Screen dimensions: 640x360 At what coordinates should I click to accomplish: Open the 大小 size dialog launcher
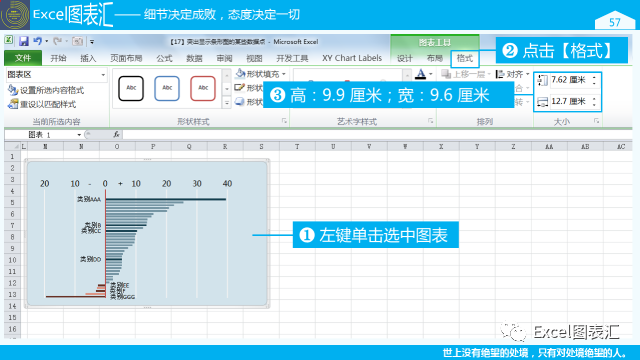[596, 121]
